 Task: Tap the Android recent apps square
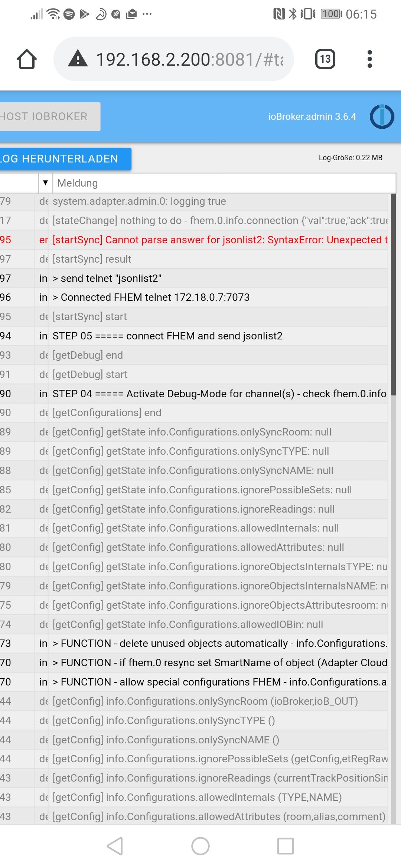(286, 846)
